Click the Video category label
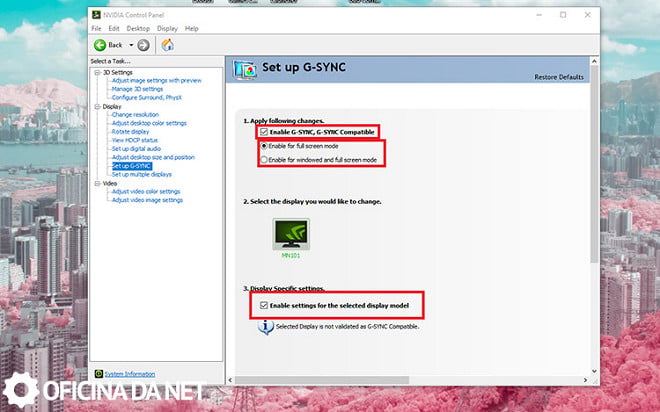 click(x=109, y=183)
